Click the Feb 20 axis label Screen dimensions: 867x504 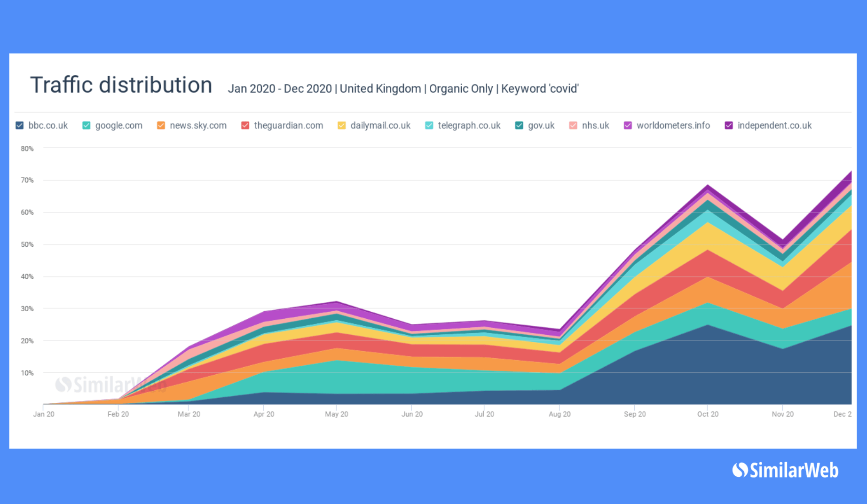point(118,414)
